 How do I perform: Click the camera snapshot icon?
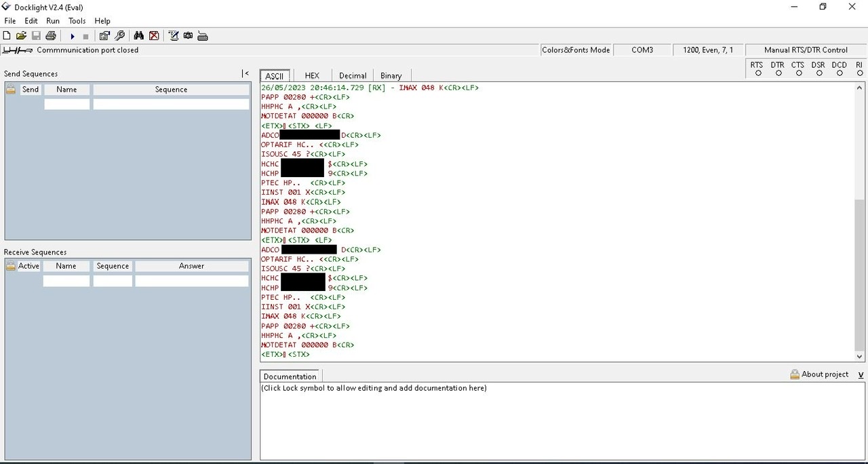point(188,36)
